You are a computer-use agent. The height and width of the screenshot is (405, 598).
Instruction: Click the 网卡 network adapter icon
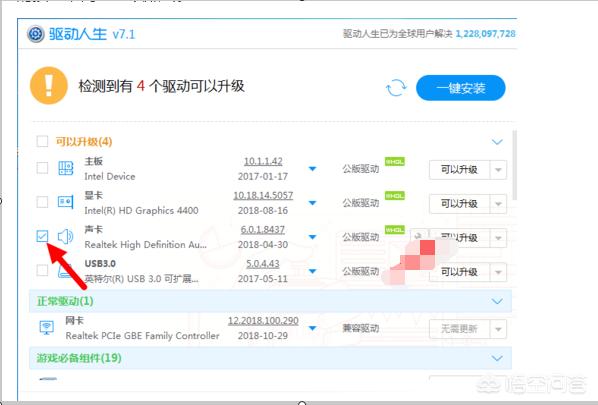point(47,327)
